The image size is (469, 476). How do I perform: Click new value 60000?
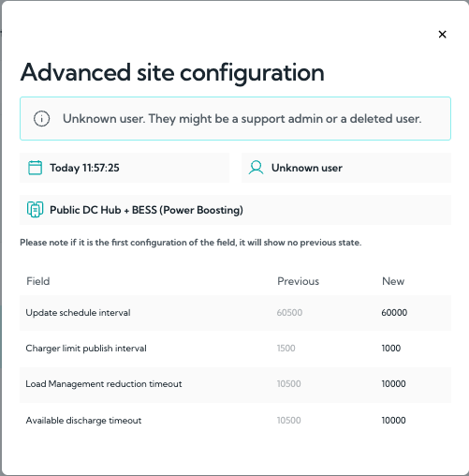[x=394, y=313]
